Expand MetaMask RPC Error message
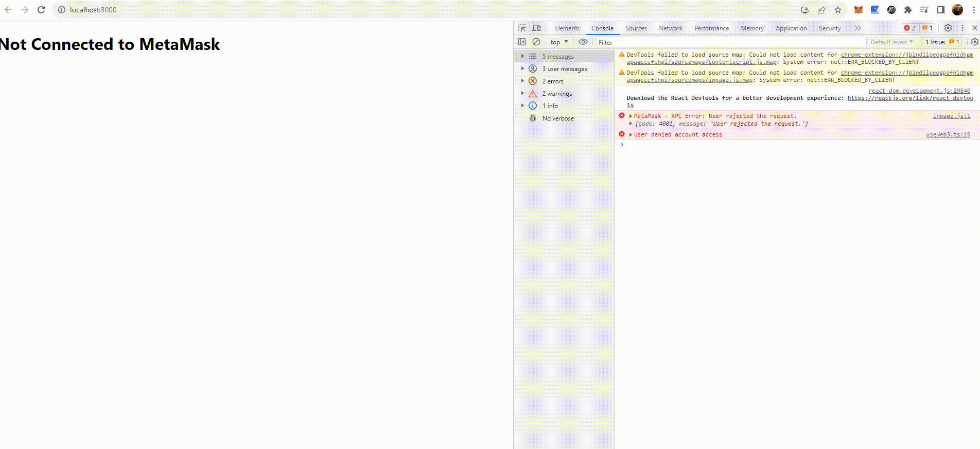Viewport: 980px width, 449px height. (x=631, y=116)
